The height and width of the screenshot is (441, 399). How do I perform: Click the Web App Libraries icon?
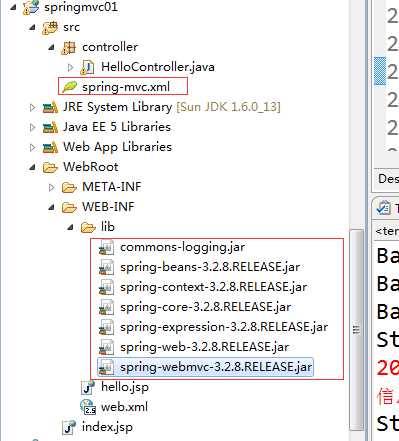tap(50, 148)
